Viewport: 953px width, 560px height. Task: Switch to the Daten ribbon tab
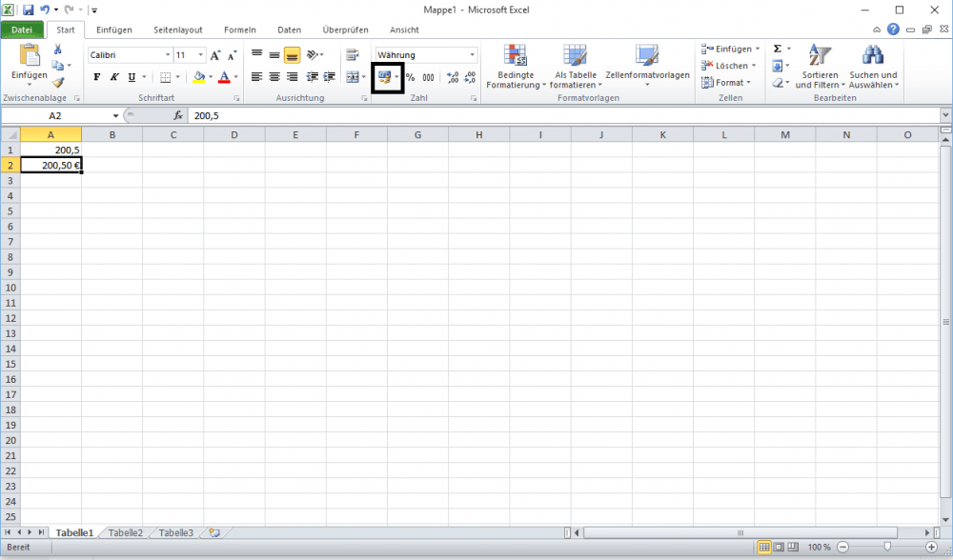[x=290, y=30]
